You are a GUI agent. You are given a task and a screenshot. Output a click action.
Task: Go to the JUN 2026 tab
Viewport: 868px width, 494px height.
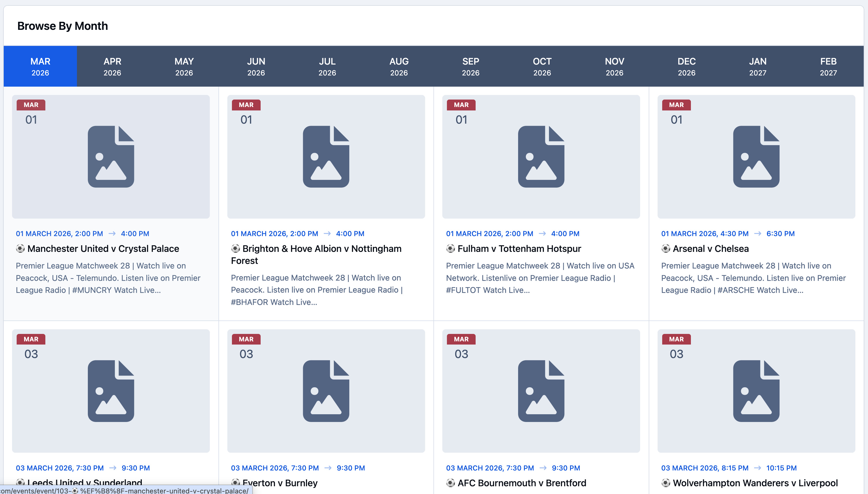click(256, 67)
